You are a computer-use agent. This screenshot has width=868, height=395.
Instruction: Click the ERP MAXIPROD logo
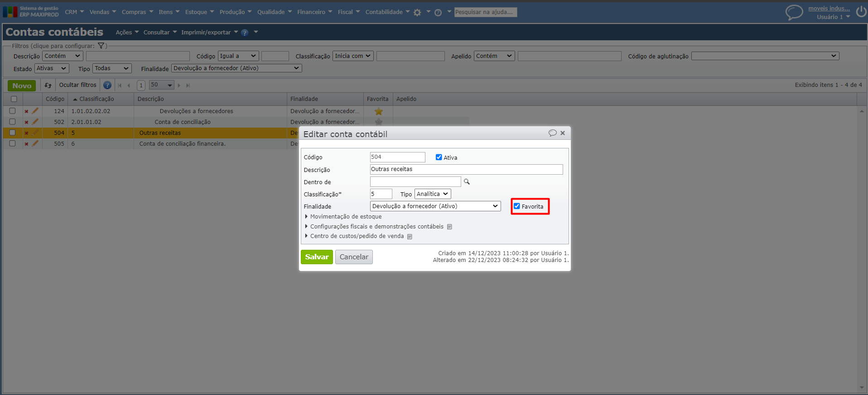pyautogui.click(x=31, y=12)
